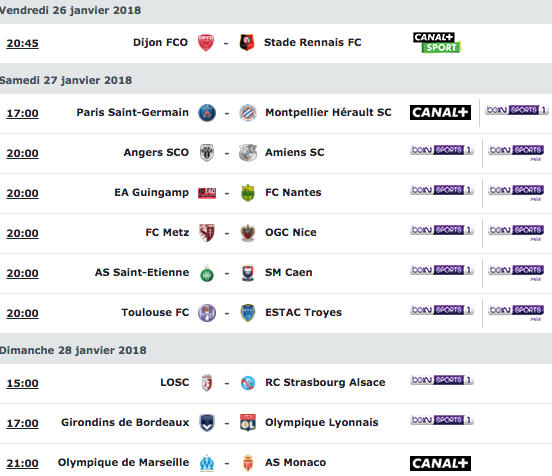552x476 pixels.
Task: Open the 15:00 LOSC match time link
Action: [23, 383]
